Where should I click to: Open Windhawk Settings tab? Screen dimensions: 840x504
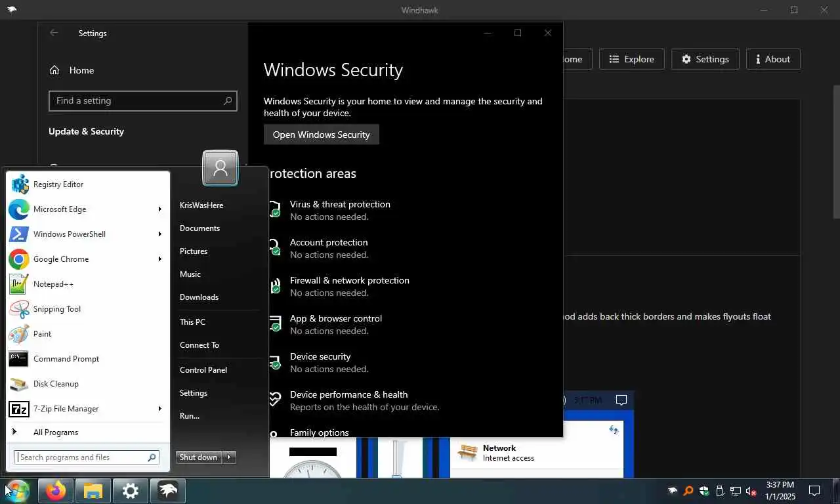coord(705,59)
